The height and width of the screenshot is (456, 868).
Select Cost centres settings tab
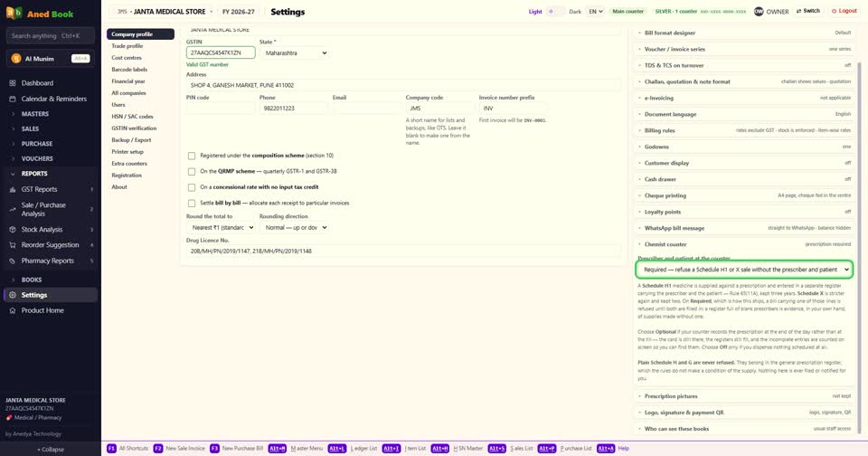coord(140,58)
